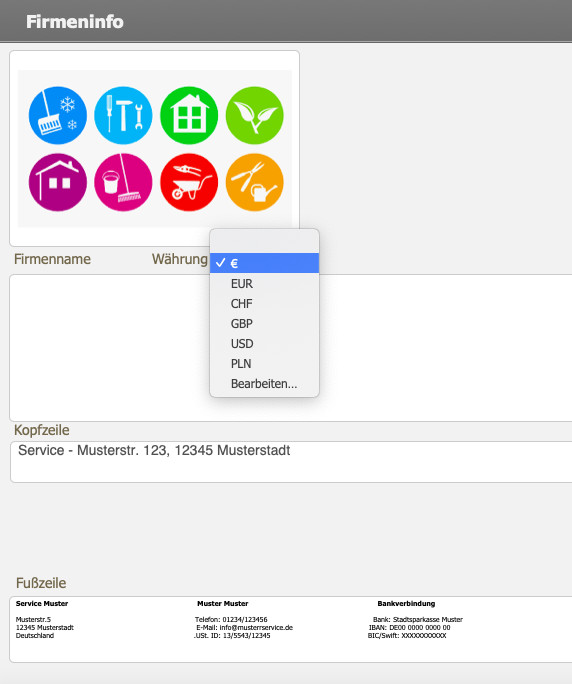
Task: Click the green house window icon
Action: tap(189, 115)
